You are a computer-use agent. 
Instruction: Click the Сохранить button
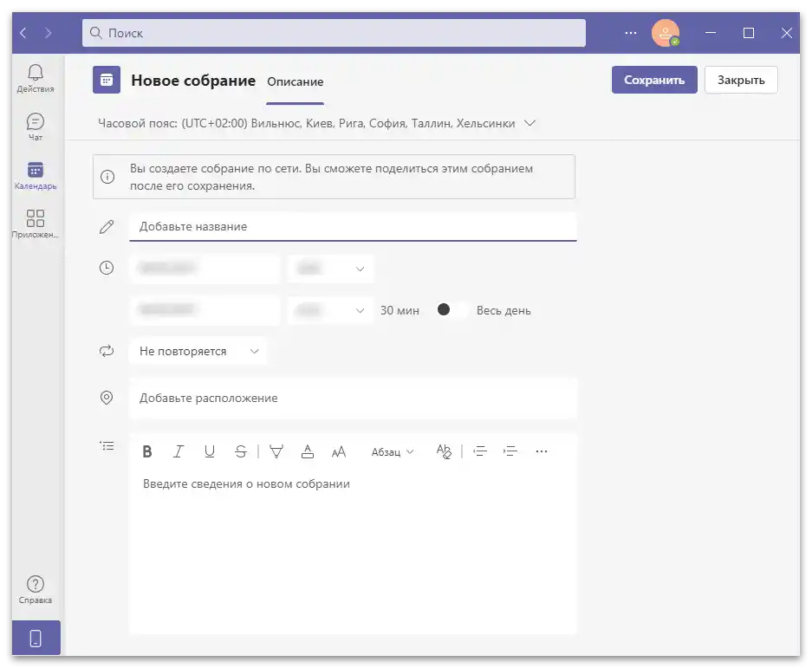tap(654, 80)
